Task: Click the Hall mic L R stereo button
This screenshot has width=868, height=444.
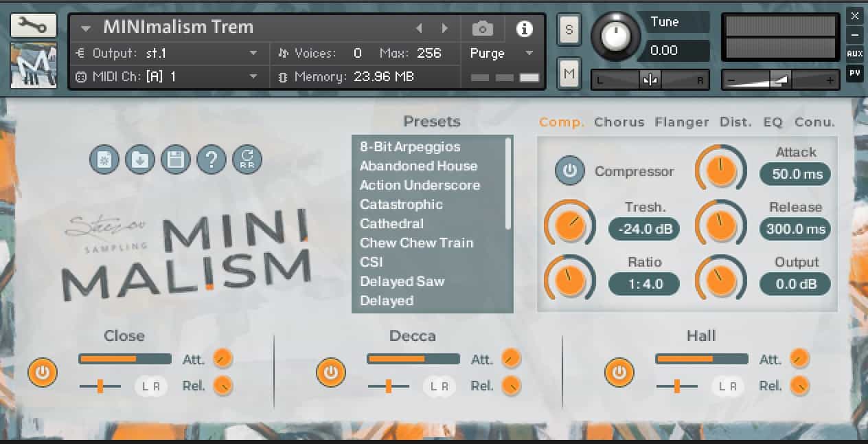Action: coord(728,387)
